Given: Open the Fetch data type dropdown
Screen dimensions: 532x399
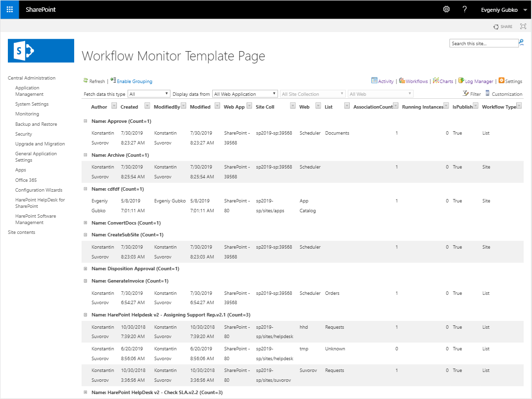Looking at the screenshot, I should 149,94.
